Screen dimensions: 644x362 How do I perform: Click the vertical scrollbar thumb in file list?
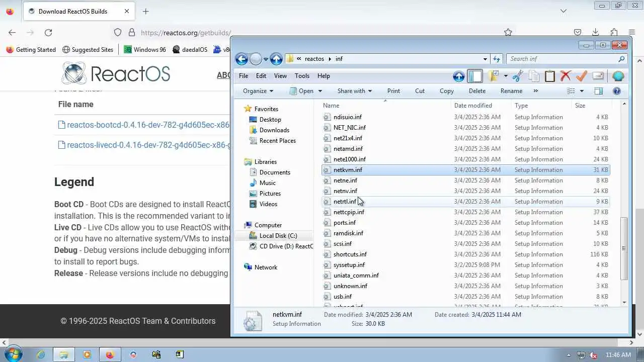[624, 248]
